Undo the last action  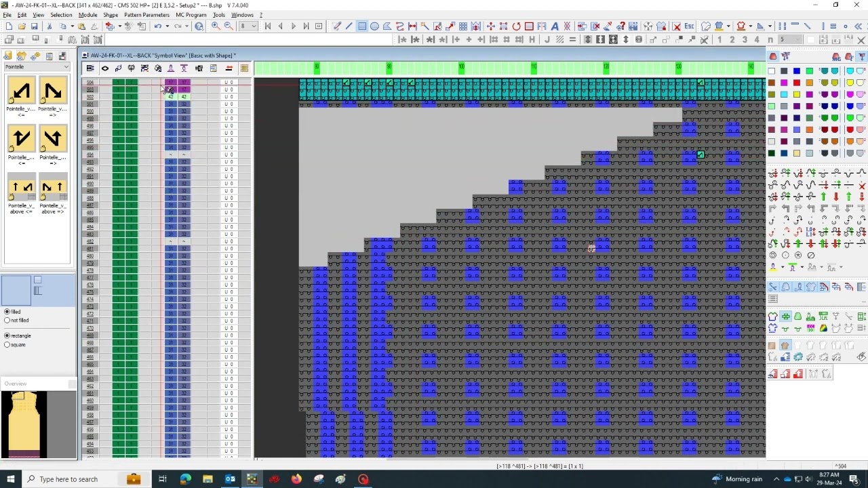point(157,26)
